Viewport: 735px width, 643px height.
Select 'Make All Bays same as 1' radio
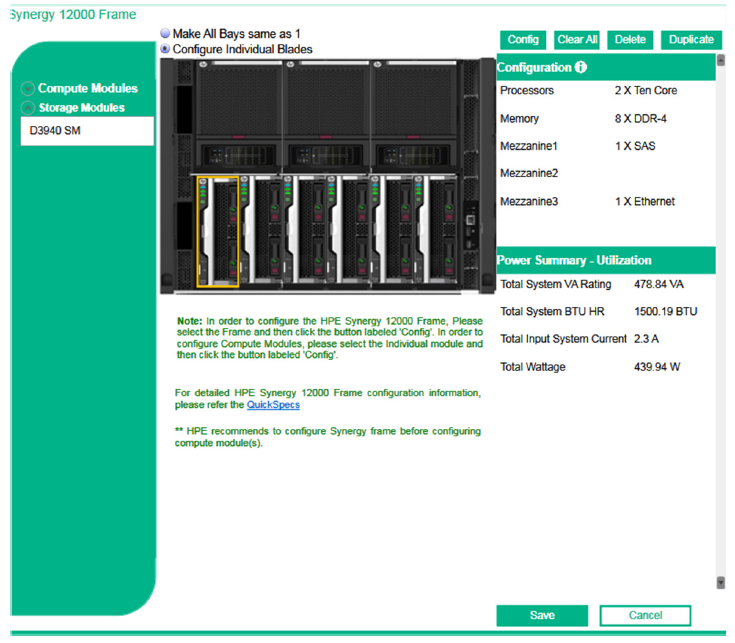165,33
